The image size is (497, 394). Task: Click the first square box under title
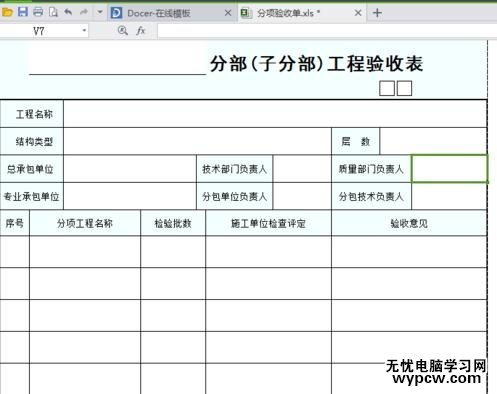pyautogui.click(x=387, y=88)
